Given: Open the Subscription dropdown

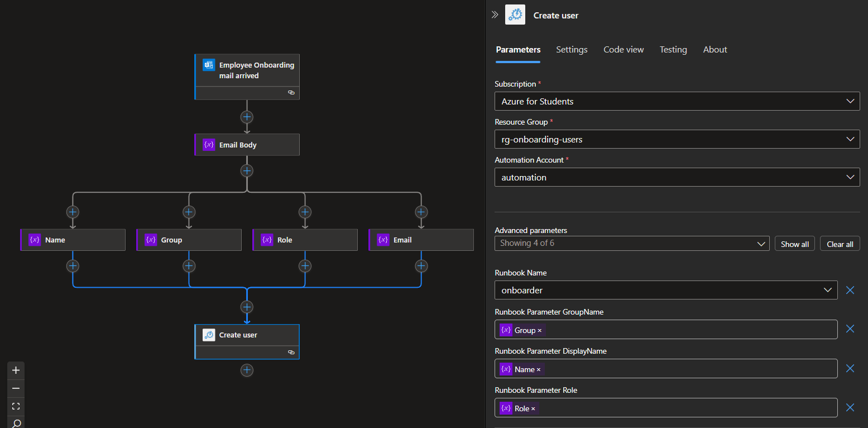Looking at the screenshot, I should pyautogui.click(x=677, y=101).
